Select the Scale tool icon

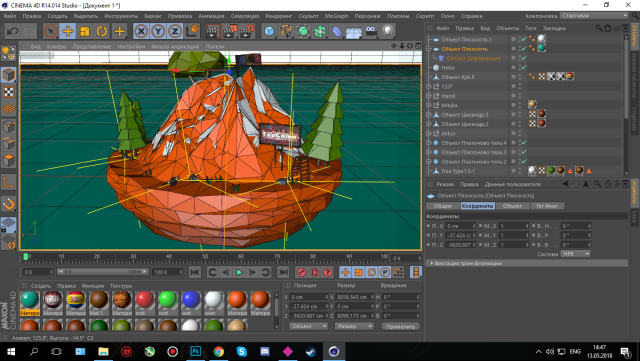coord(84,31)
